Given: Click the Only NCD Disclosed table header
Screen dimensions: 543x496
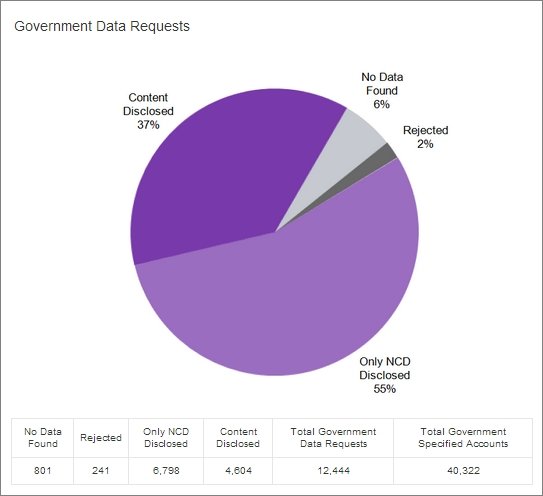Looking at the screenshot, I should click(x=166, y=438).
